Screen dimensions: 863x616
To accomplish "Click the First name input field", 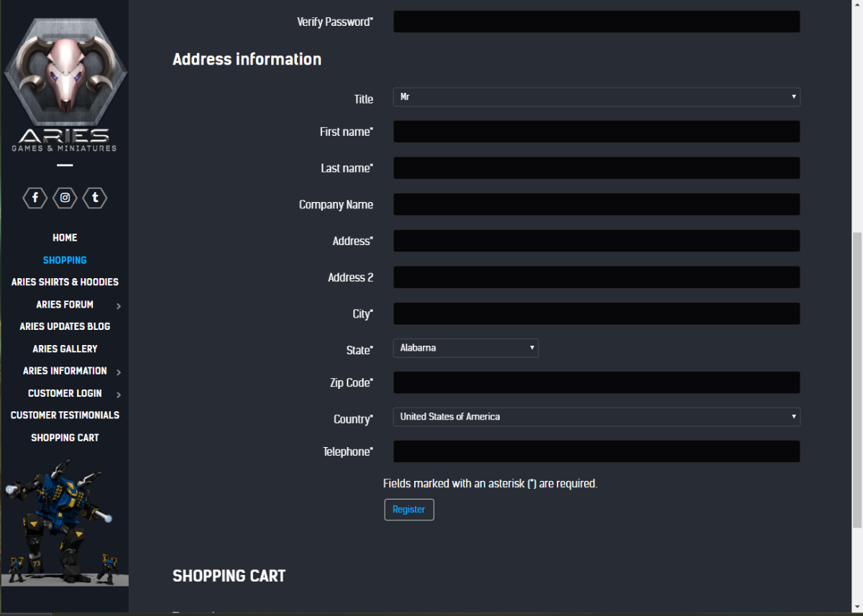I will point(596,132).
